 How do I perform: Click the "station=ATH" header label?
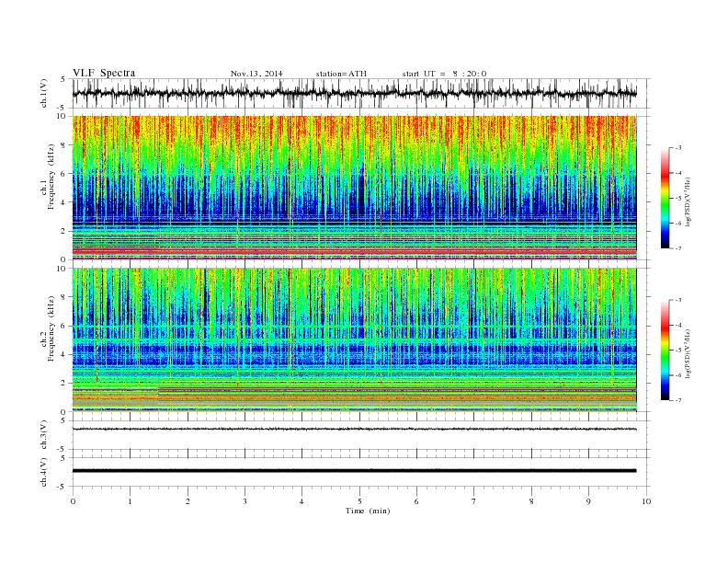point(341,74)
